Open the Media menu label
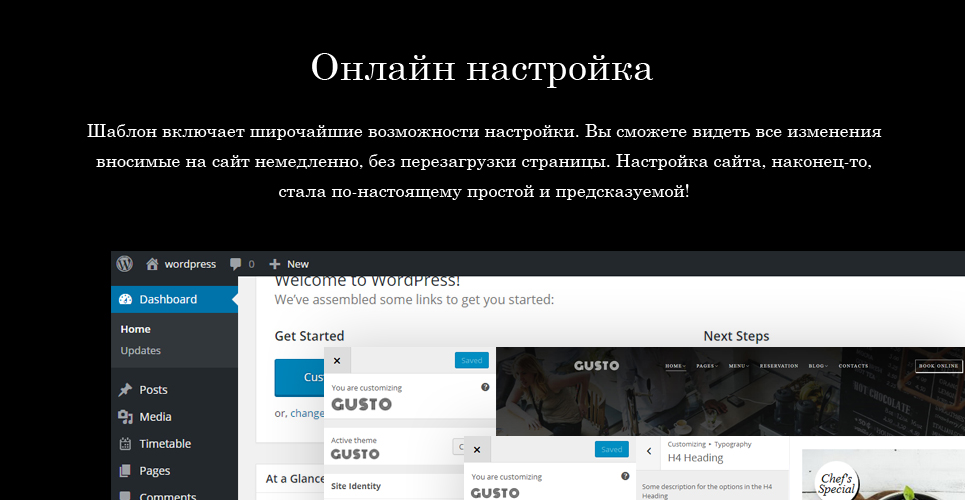Screen dimensions: 965x500 pyautogui.click(x=155, y=417)
